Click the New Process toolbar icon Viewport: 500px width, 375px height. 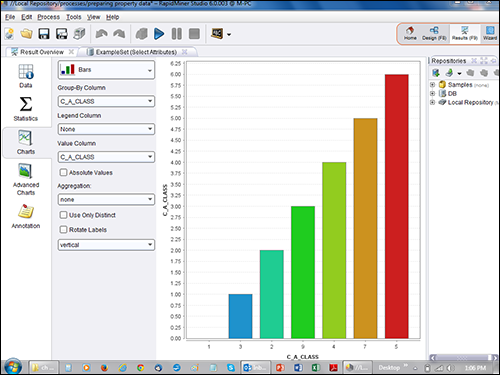[x=9, y=34]
